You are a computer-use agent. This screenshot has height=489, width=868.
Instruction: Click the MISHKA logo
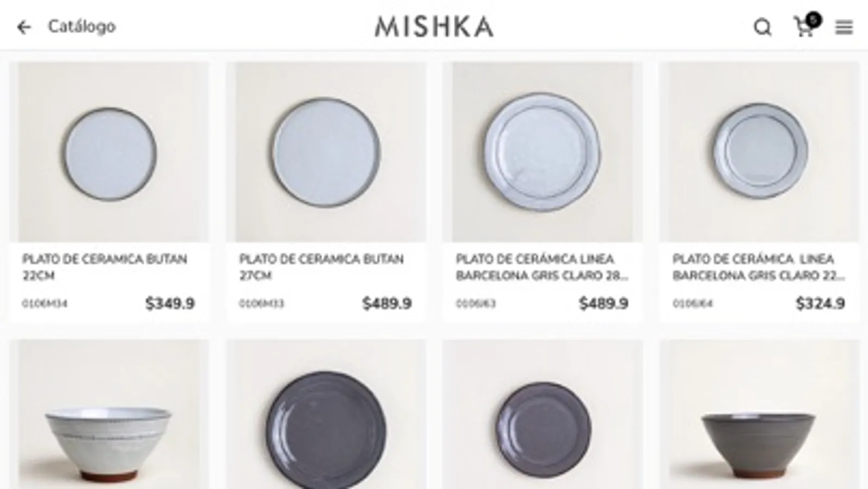pos(434,27)
